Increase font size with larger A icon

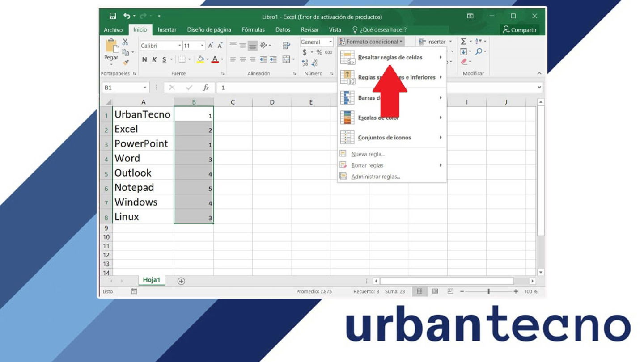pyautogui.click(x=211, y=46)
